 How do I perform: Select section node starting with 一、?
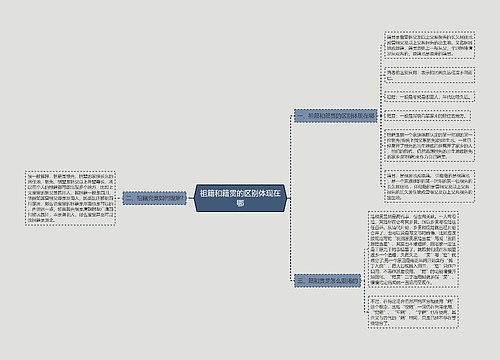pos(335,116)
